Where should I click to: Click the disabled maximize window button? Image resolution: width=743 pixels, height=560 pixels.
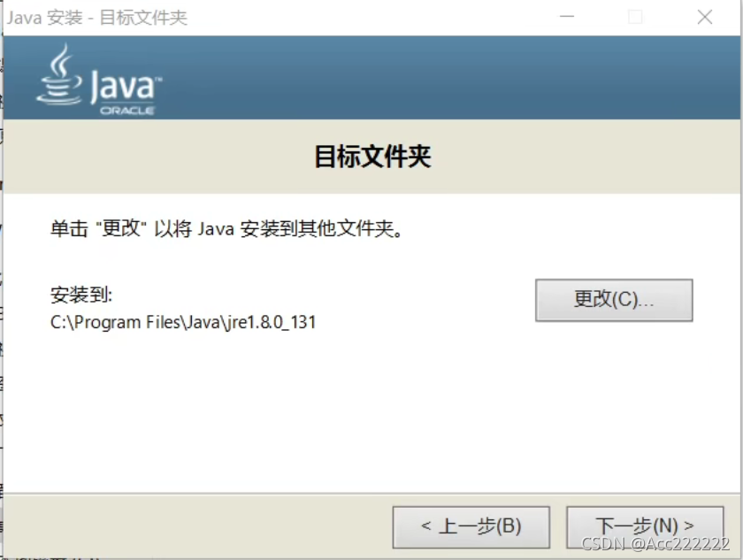pos(635,17)
